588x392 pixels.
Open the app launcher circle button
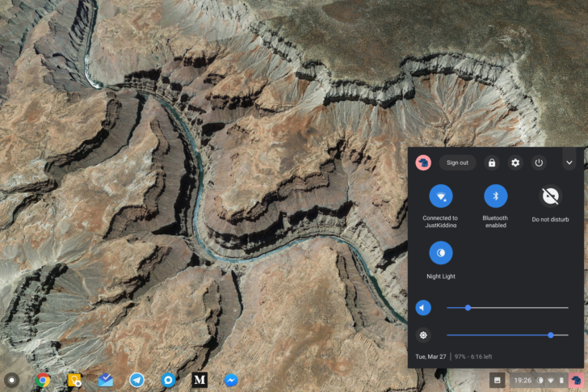(11, 380)
